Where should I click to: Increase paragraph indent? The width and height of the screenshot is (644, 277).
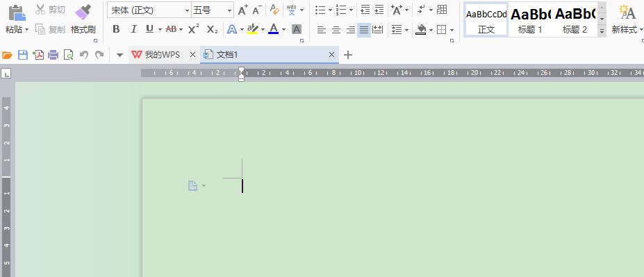click(379, 10)
